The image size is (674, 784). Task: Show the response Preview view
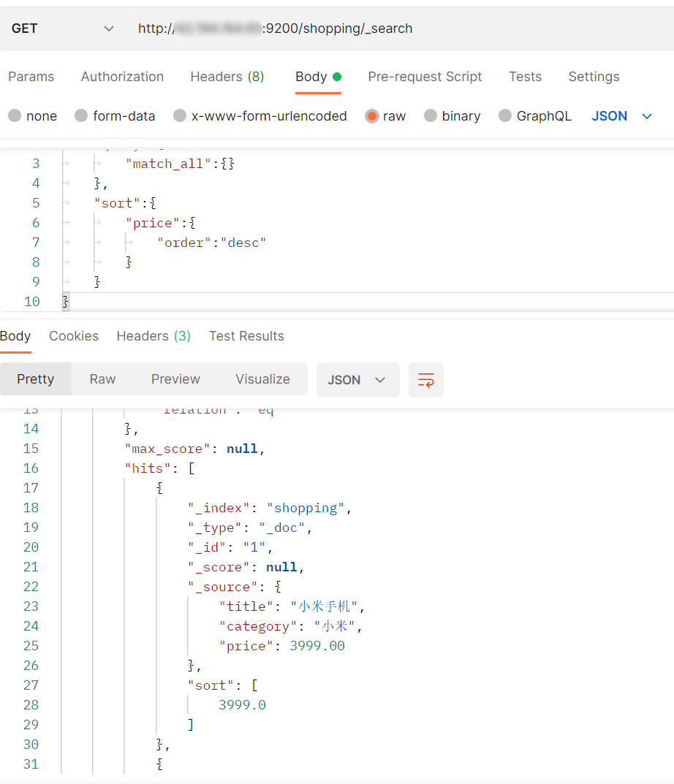coord(175,379)
